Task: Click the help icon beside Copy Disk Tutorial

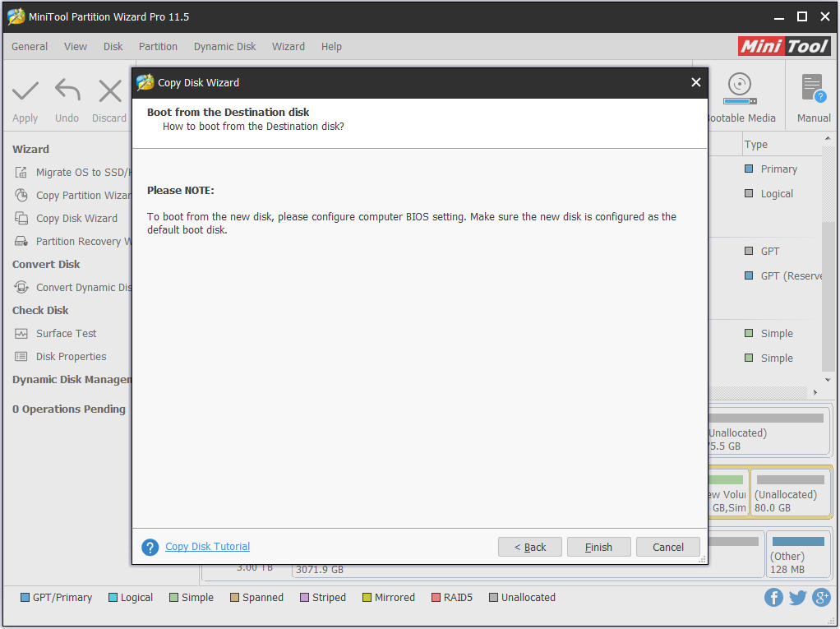Action: point(150,547)
